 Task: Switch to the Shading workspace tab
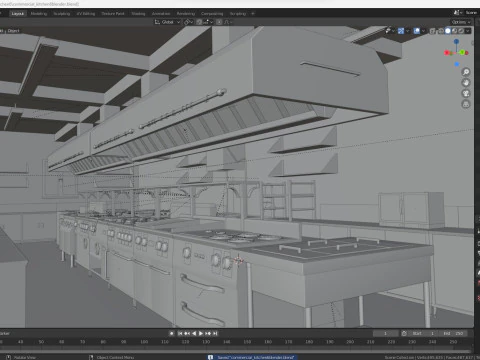138,14
